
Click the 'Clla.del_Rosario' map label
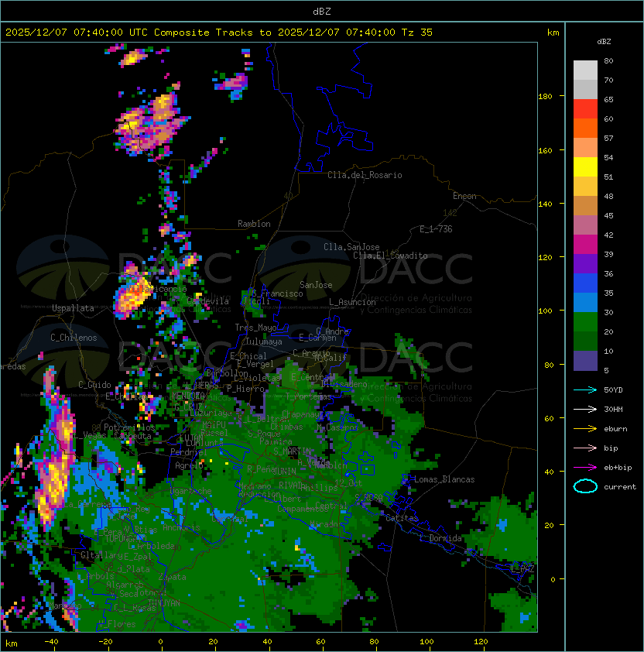click(365, 175)
